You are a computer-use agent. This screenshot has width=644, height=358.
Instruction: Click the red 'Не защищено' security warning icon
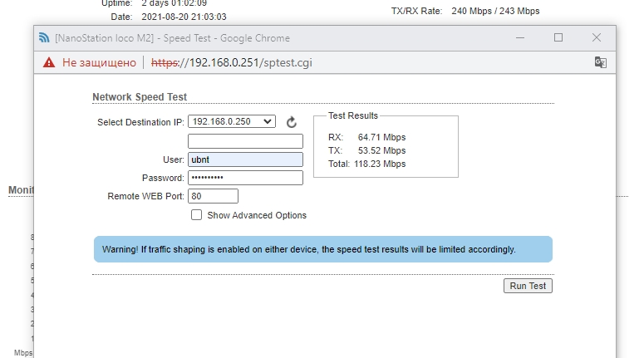tap(49, 63)
